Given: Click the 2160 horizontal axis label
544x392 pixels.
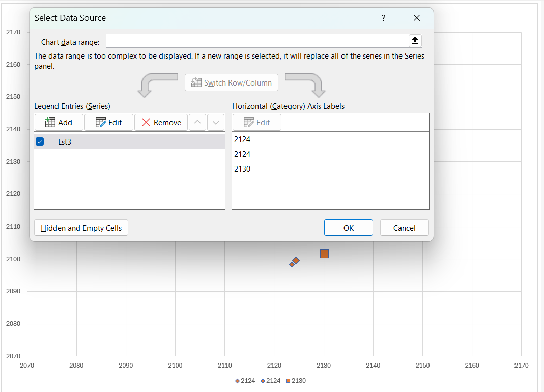Looking at the screenshot, I should pyautogui.click(x=472, y=366).
